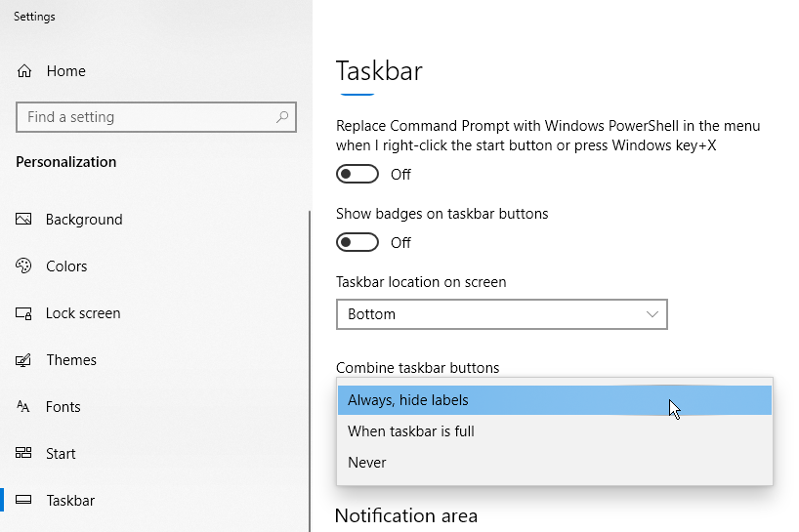
Task: Click the Personalization section heading
Action: tap(66, 162)
